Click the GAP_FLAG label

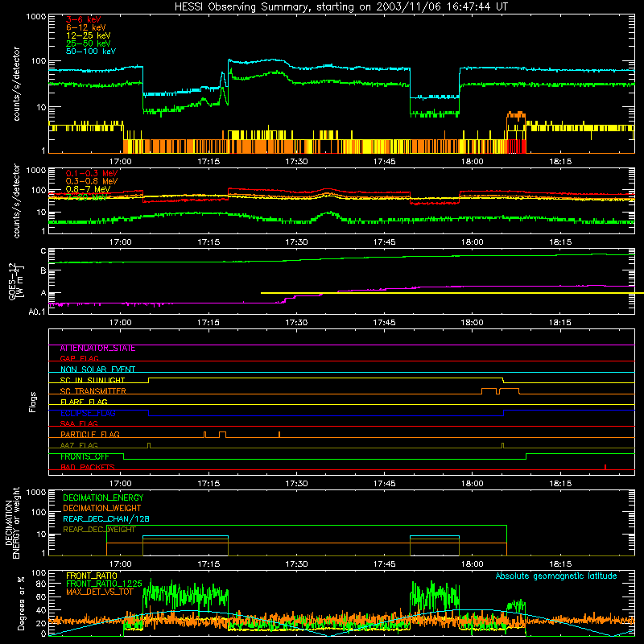79,358
